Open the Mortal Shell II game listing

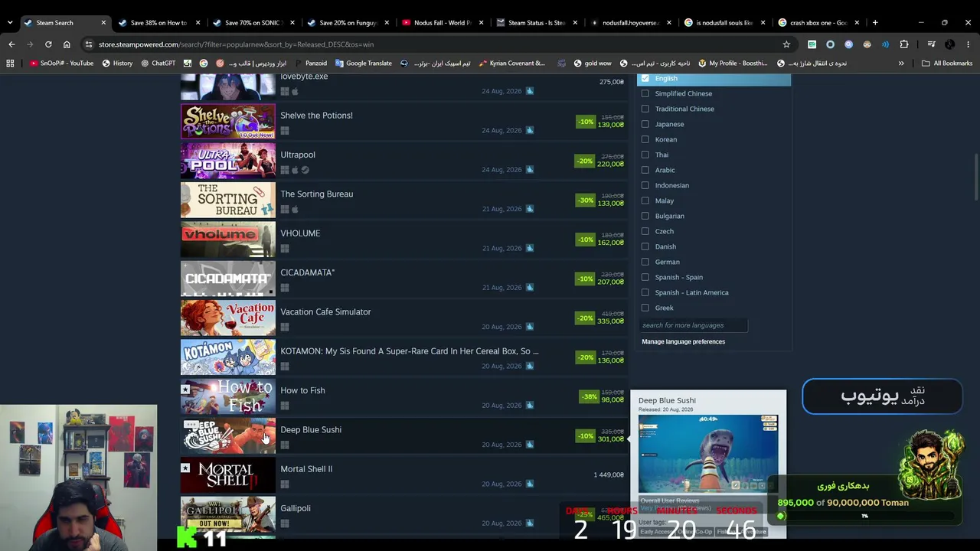point(404,474)
